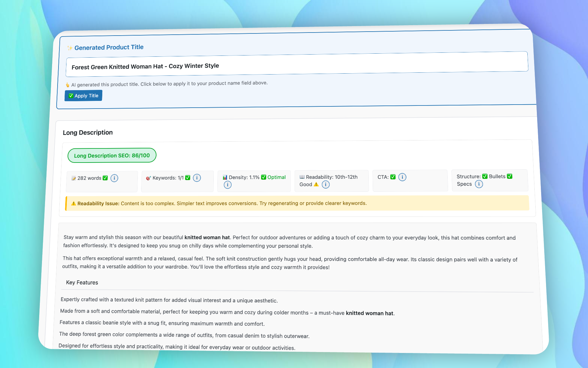Click the green checkmark next to 282 words
Viewport: 588px width, 368px height.
point(105,178)
